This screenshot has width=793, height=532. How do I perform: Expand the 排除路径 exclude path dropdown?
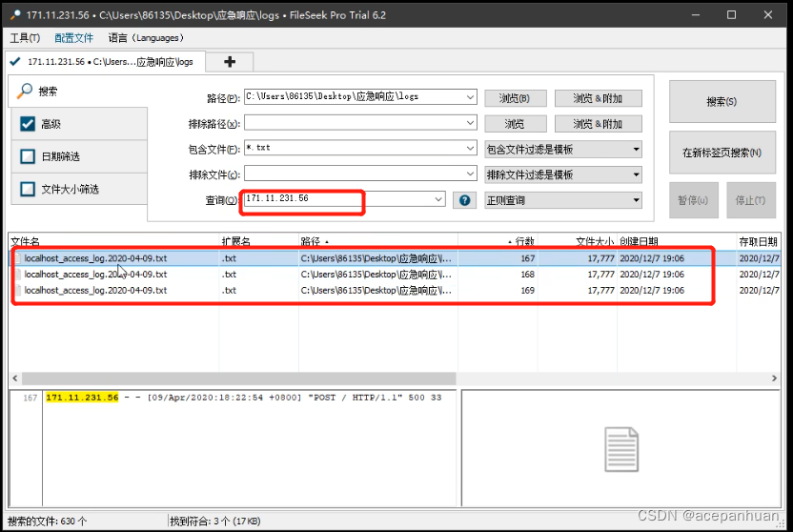[470, 123]
